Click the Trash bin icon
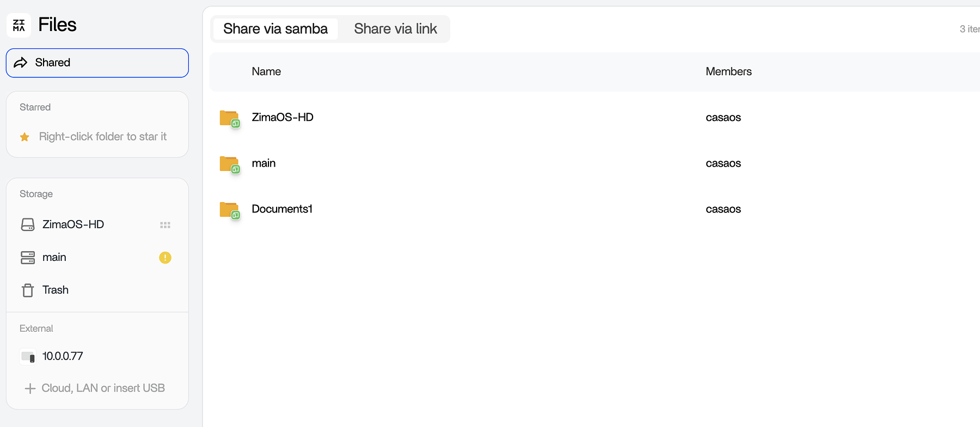 point(28,290)
